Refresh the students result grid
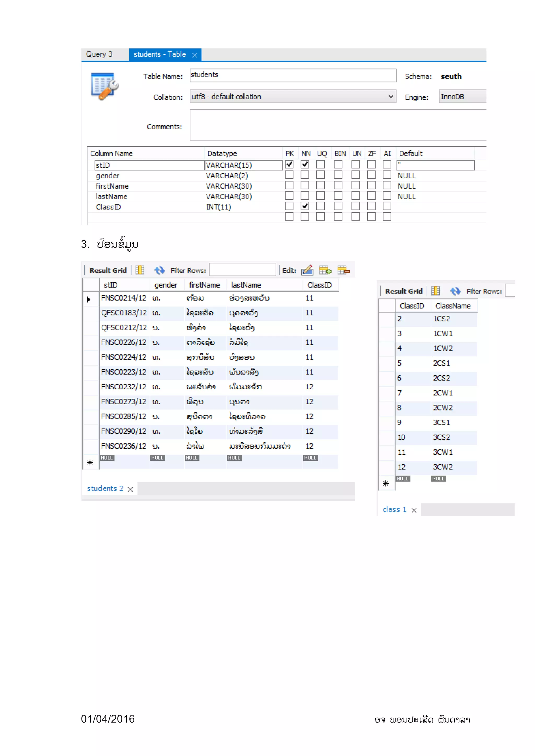The height and width of the screenshot is (756, 535). [x=159, y=270]
